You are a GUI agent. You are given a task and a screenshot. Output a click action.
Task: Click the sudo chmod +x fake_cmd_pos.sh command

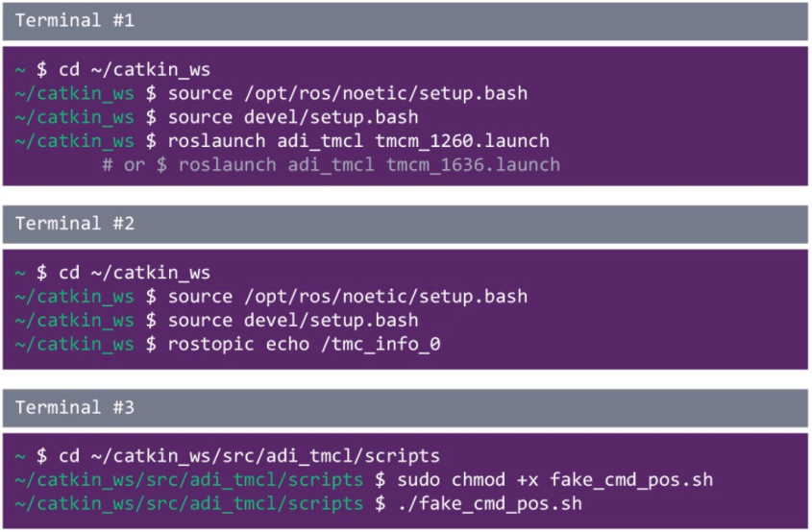[x=555, y=480]
